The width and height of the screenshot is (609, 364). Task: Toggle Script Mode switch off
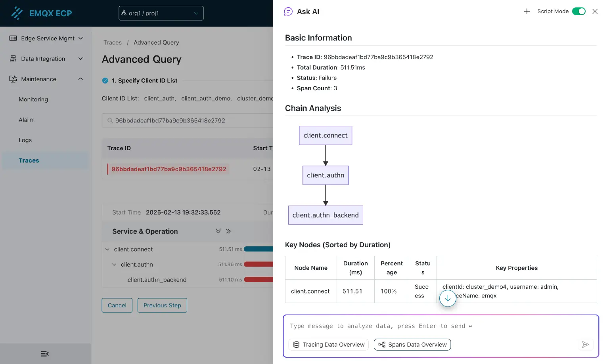tap(578, 11)
